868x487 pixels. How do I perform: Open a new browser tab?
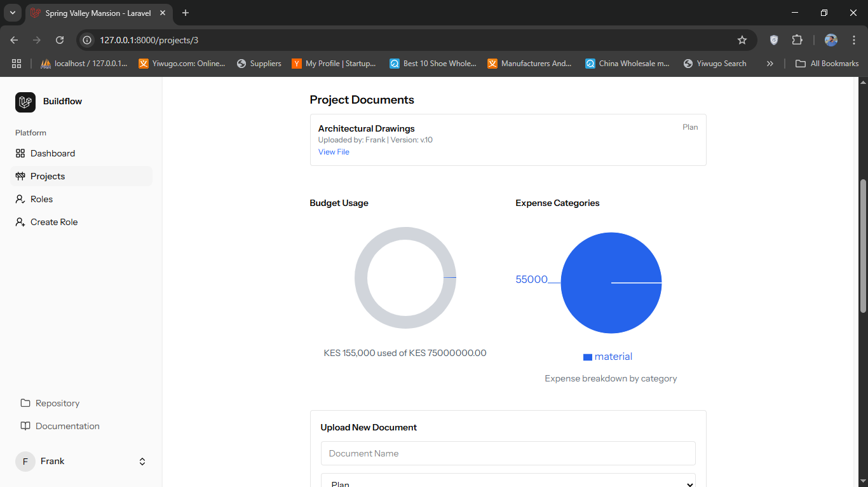coord(186,13)
